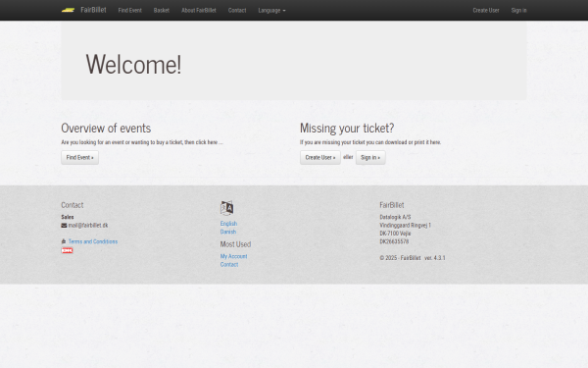Click the FairBillet yellow logo icon
The height and width of the screenshot is (368, 588).
pos(68,10)
